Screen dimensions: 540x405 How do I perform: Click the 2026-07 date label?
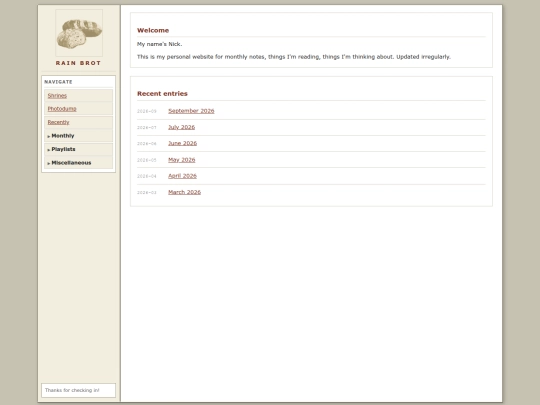coord(147,127)
